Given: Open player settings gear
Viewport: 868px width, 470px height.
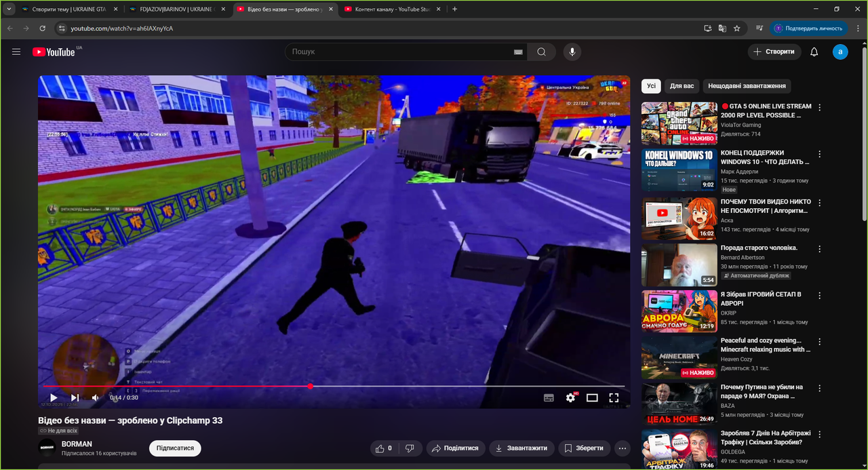Looking at the screenshot, I should click(570, 397).
